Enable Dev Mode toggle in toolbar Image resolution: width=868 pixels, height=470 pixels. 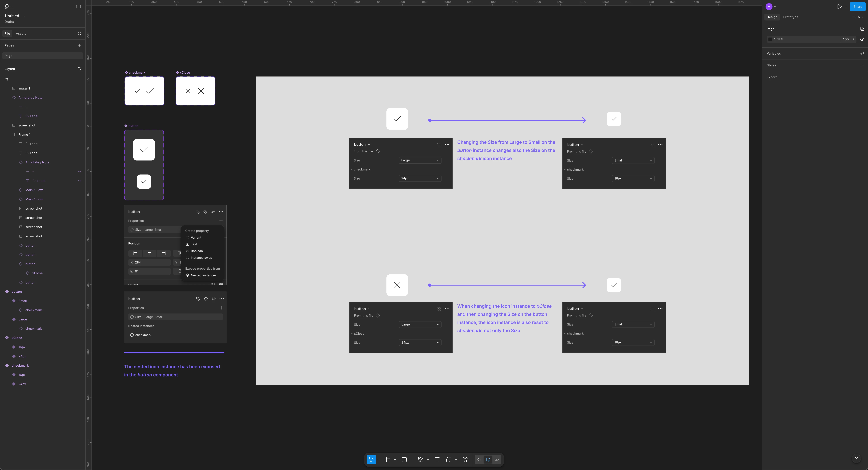pos(496,460)
